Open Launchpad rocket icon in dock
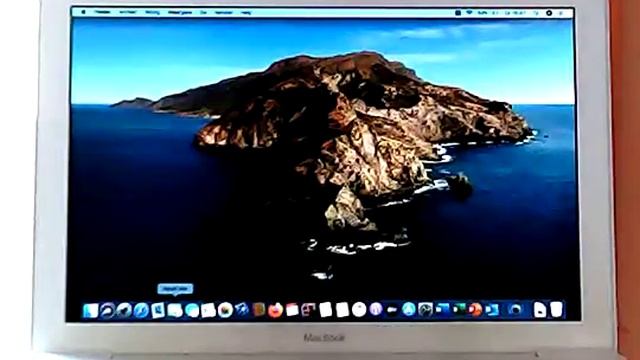This screenshot has height=360, width=640. point(124,311)
